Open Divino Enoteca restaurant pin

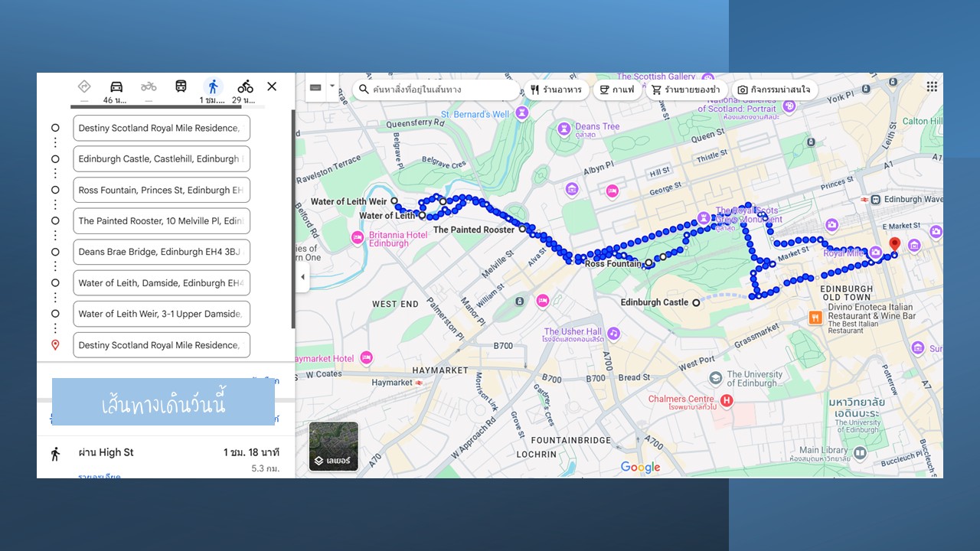click(x=815, y=316)
